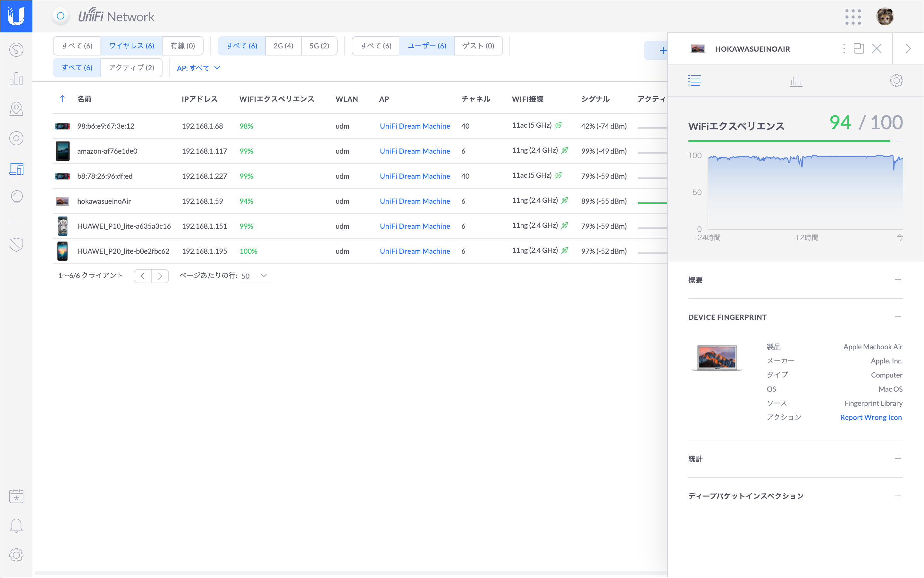Sort by シグナル column header
Image resolution: width=924 pixels, height=578 pixels.
[595, 99]
